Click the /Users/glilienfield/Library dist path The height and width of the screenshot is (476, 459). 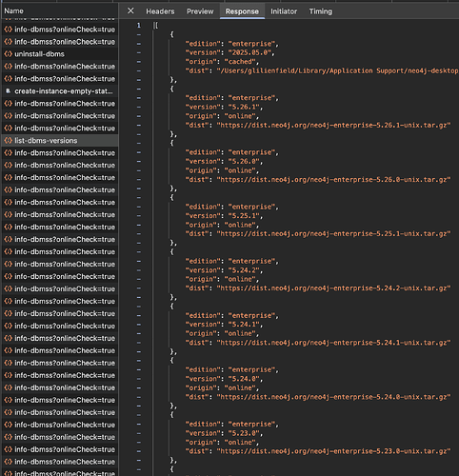[x=338, y=70]
